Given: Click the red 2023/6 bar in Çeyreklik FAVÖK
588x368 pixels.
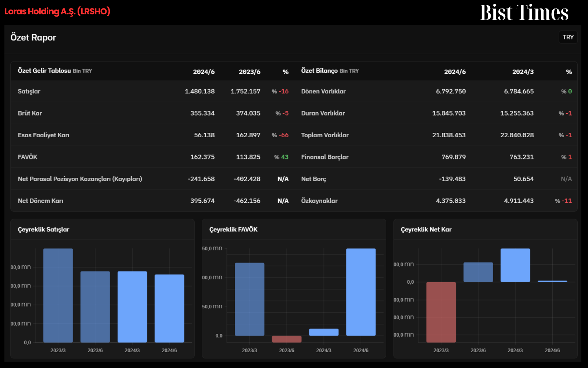Looking at the screenshot, I should coord(287,339).
